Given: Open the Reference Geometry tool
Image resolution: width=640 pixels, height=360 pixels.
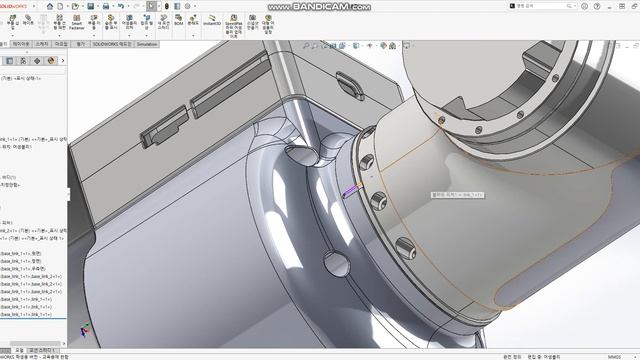Looking at the screenshot, I should (x=147, y=22).
